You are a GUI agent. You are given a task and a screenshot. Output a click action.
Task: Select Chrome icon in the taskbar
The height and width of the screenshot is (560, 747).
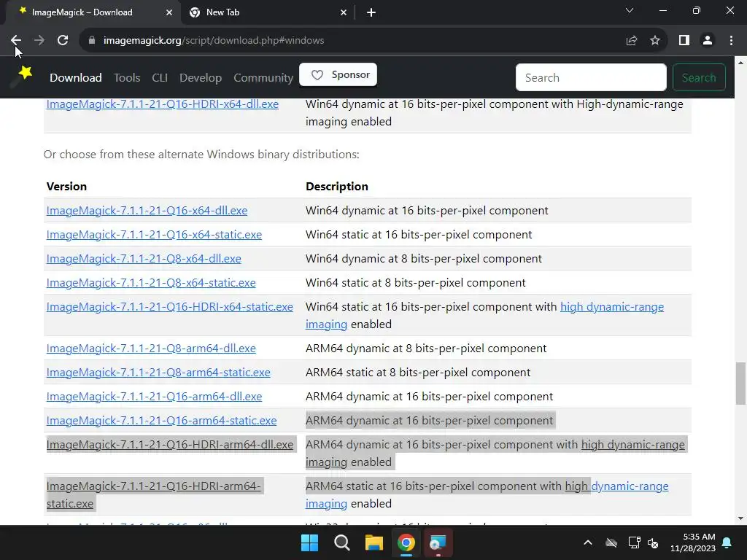[x=406, y=542]
